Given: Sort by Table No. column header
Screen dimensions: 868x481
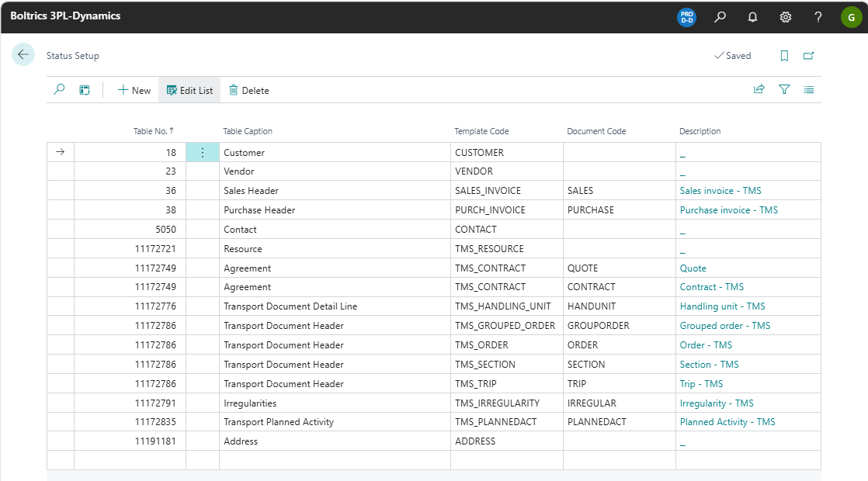Looking at the screenshot, I should coord(153,131).
